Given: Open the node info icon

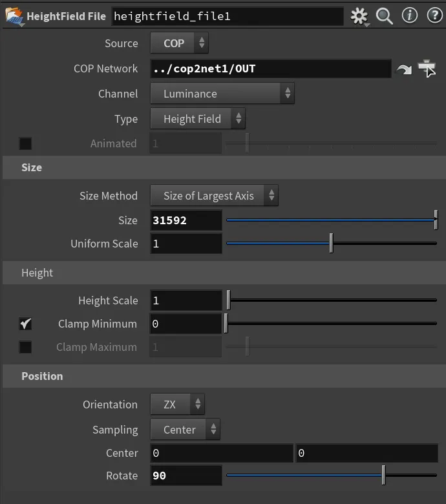Looking at the screenshot, I should click(x=409, y=16).
